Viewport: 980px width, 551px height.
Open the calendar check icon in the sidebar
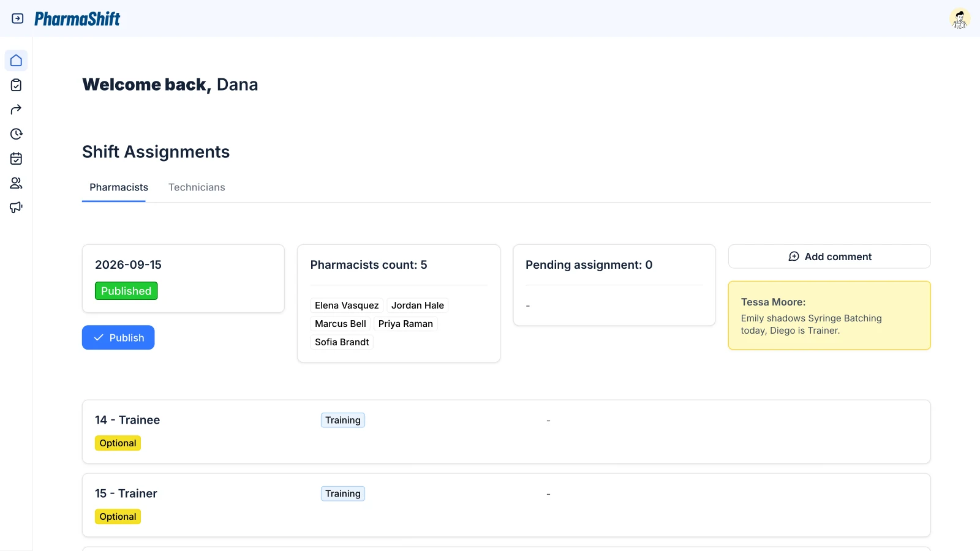click(17, 159)
